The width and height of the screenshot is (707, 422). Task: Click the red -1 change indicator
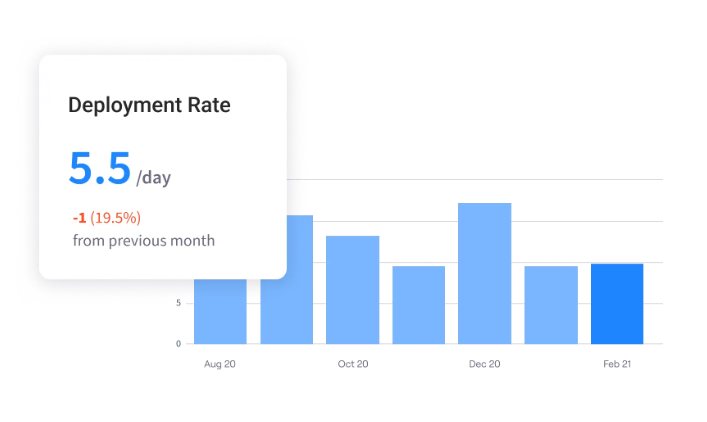click(79, 217)
